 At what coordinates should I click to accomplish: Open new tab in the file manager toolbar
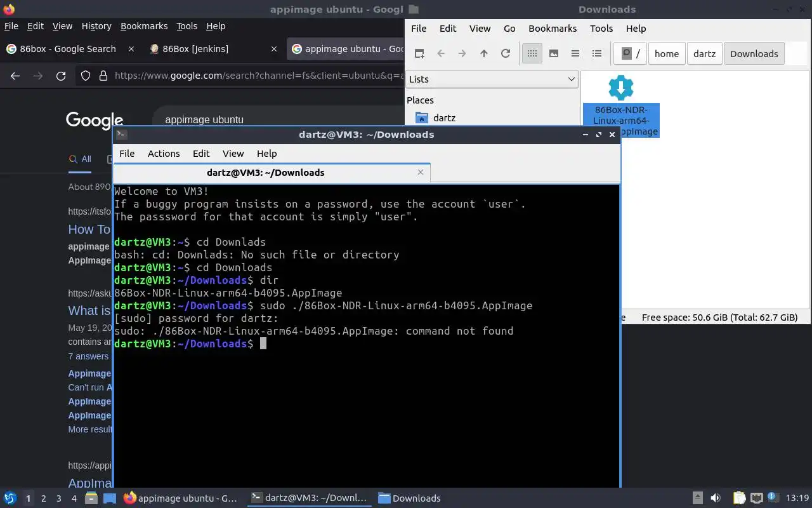pyautogui.click(x=419, y=54)
